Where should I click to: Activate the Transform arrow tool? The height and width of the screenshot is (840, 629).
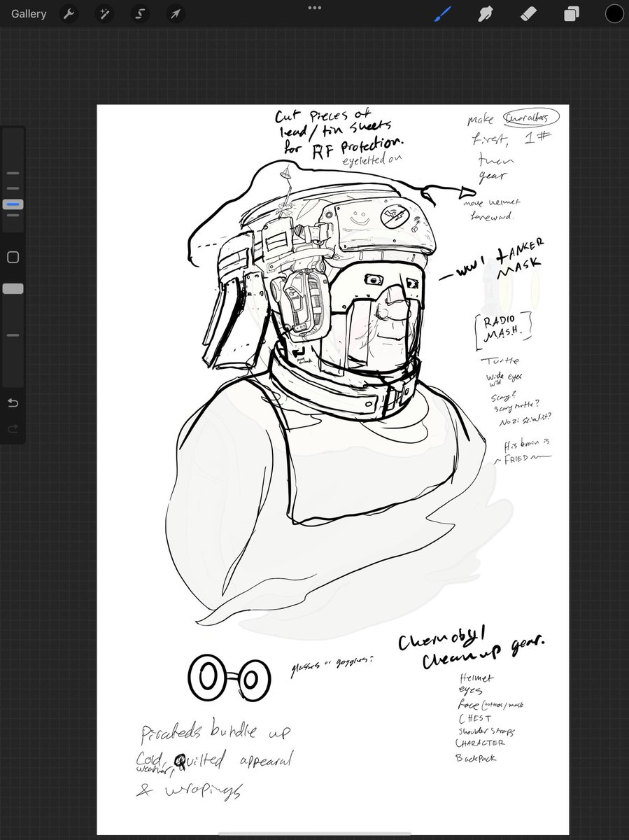(x=176, y=13)
